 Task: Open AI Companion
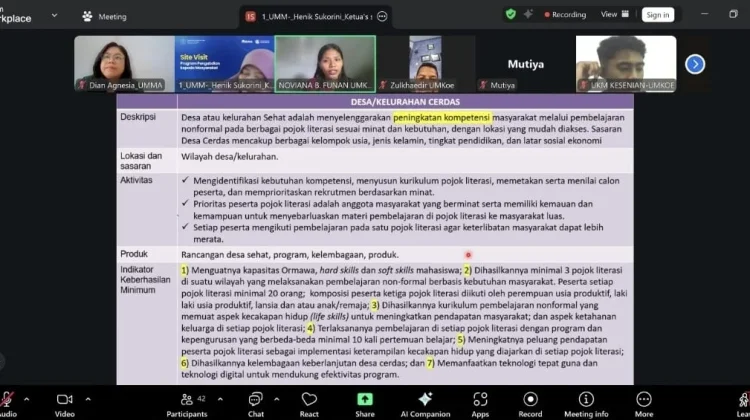click(425, 404)
